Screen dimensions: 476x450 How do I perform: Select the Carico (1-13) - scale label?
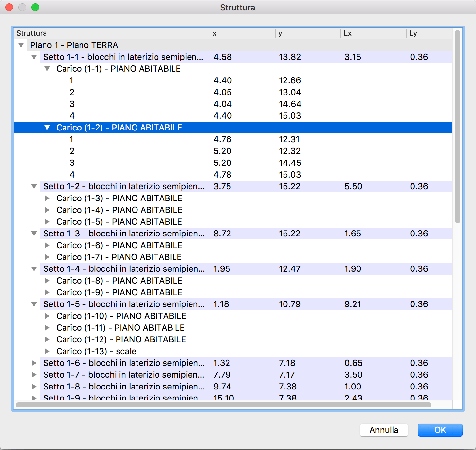pos(96,351)
